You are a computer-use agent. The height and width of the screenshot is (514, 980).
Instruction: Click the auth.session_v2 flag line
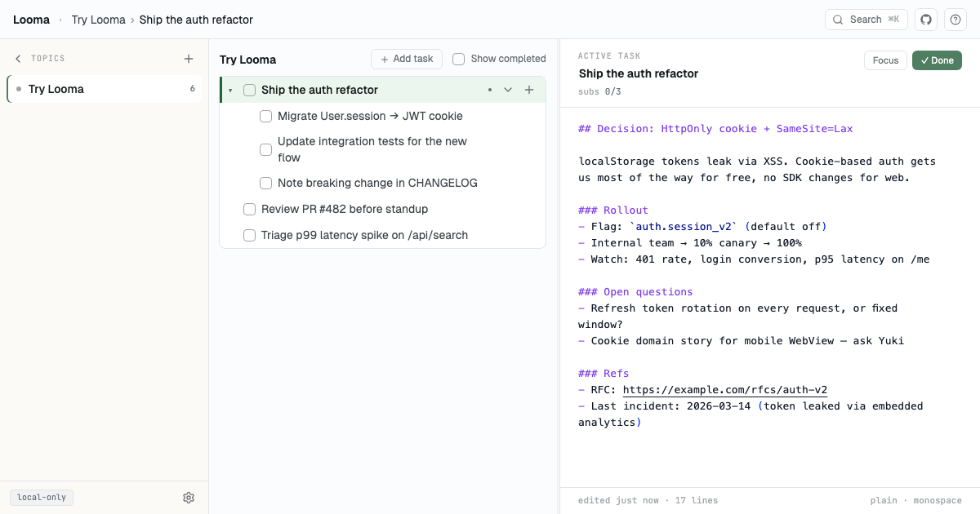point(703,227)
